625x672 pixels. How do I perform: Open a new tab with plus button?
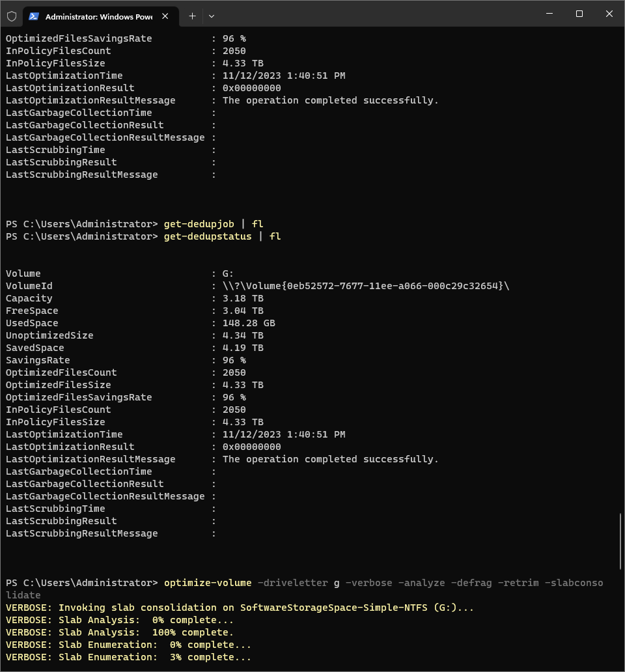click(x=192, y=16)
